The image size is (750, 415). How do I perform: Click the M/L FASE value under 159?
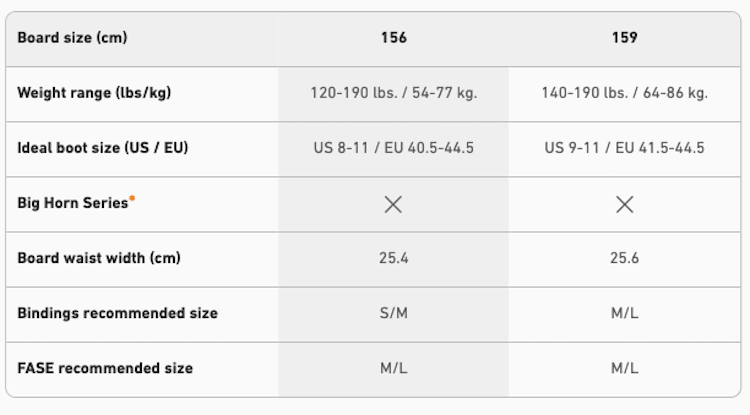coord(624,368)
